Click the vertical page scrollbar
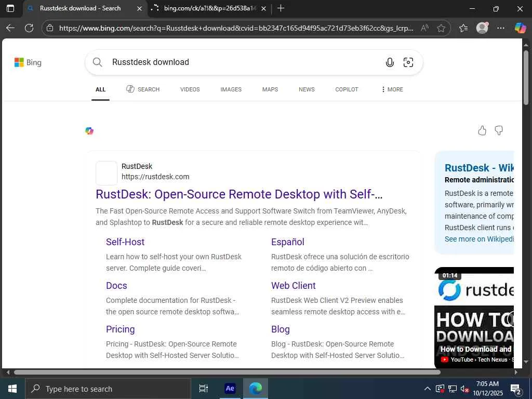This screenshot has height=399, width=532. [x=526, y=78]
